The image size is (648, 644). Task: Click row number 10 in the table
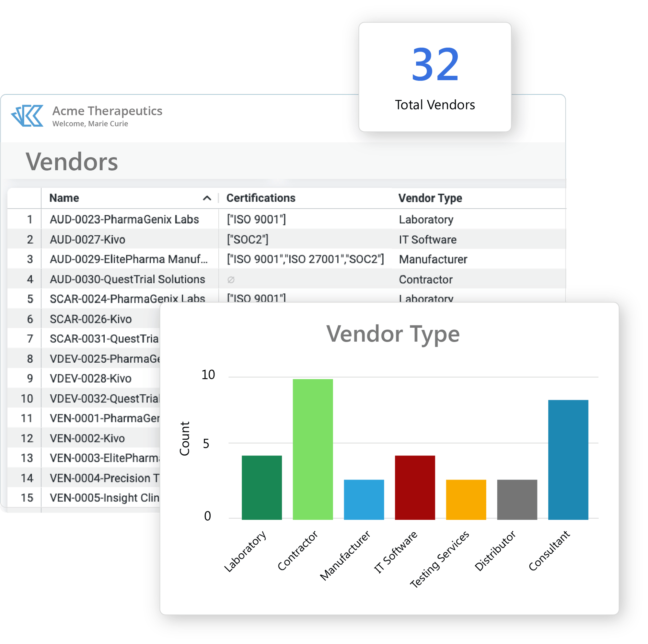pos(27,399)
